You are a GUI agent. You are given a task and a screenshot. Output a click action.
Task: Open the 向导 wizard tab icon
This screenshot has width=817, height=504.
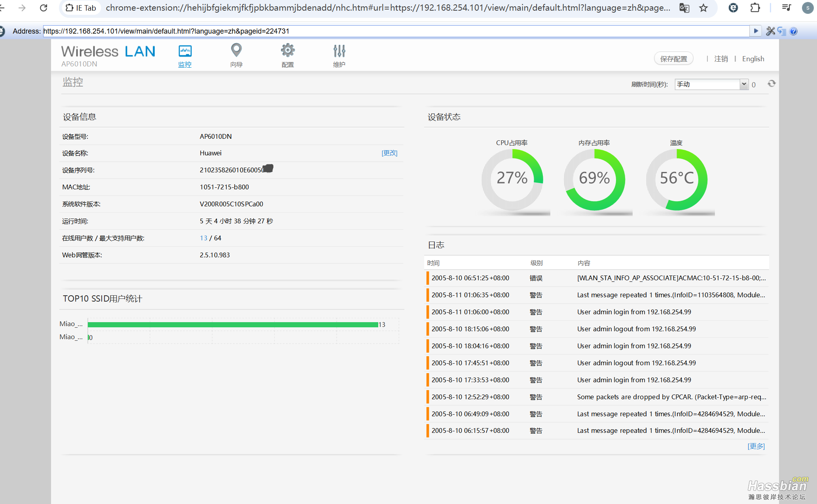tap(236, 50)
